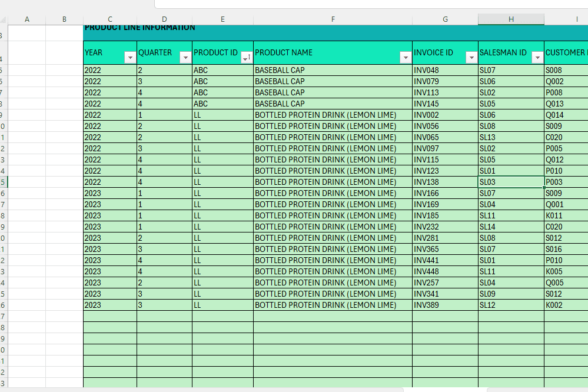This screenshot has height=392, width=588.
Task: Open the SALESMAN ID filter menu
Action: click(537, 58)
